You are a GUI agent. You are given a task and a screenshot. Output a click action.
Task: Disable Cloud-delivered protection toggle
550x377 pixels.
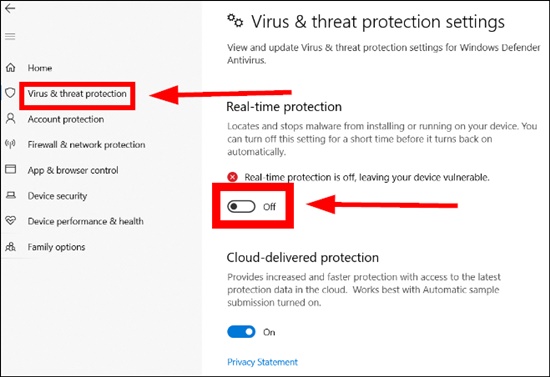click(241, 332)
